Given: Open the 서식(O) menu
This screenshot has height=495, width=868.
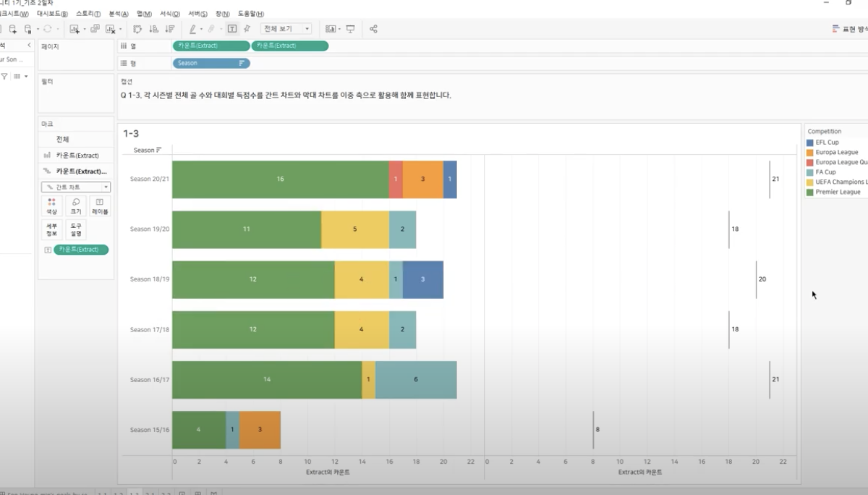Looking at the screenshot, I should [x=170, y=14].
